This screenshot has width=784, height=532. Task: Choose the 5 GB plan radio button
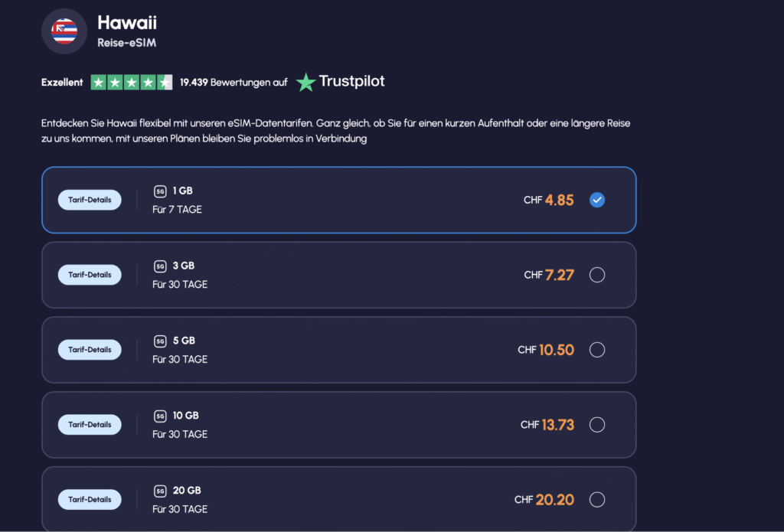pyautogui.click(x=597, y=350)
